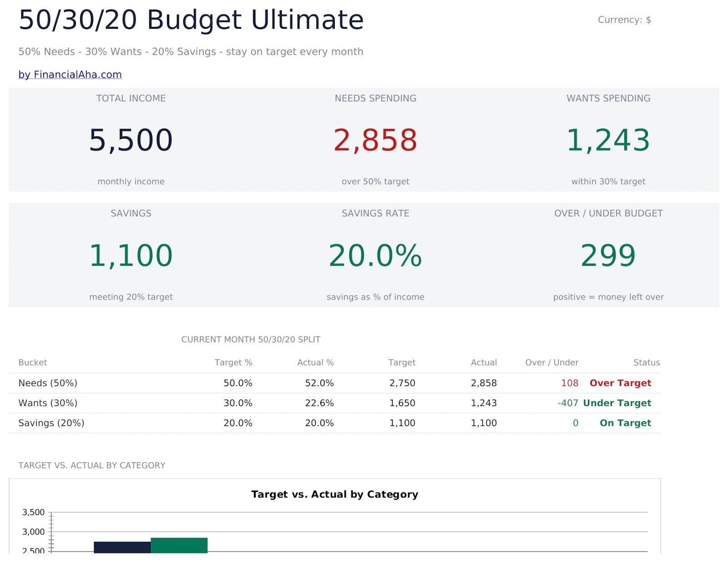Click the SAVINGS card heading

pos(131,213)
